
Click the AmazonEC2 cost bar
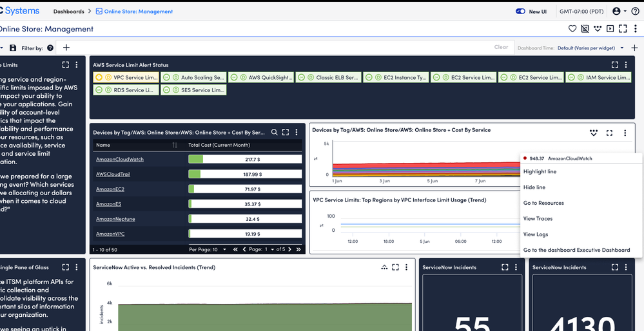point(245,189)
